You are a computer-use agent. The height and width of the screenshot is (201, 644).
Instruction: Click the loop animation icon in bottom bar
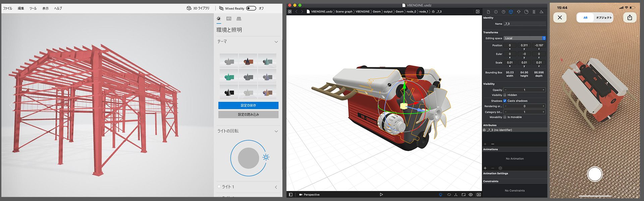449,195
